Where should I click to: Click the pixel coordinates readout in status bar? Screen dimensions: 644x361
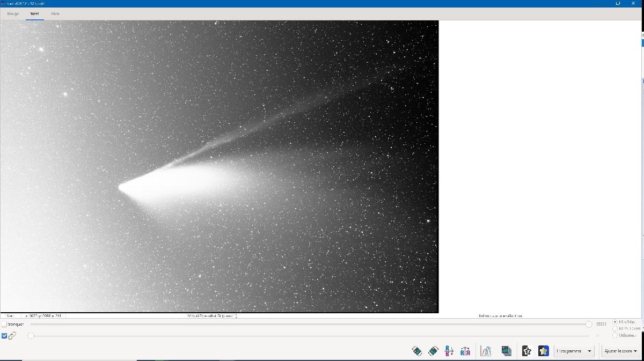[43, 316]
